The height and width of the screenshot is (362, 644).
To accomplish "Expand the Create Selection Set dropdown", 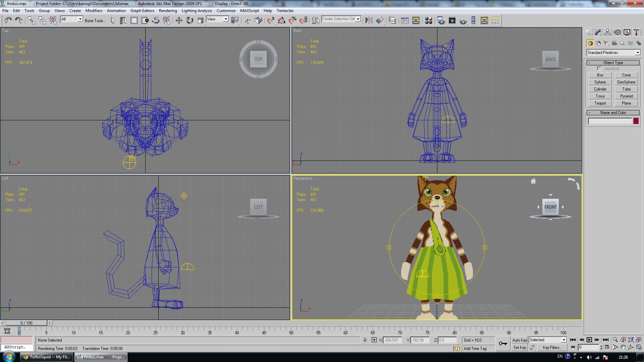I will [x=358, y=19].
